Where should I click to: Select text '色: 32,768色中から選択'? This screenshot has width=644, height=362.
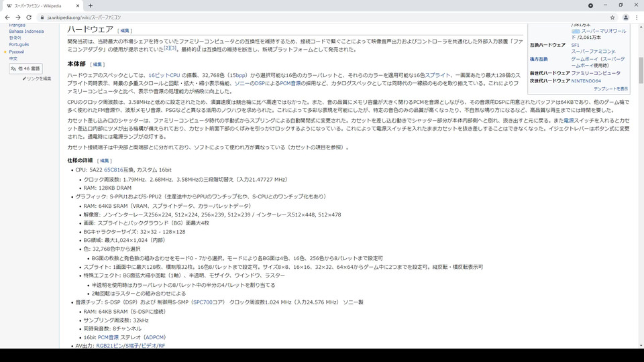(112, 249)
